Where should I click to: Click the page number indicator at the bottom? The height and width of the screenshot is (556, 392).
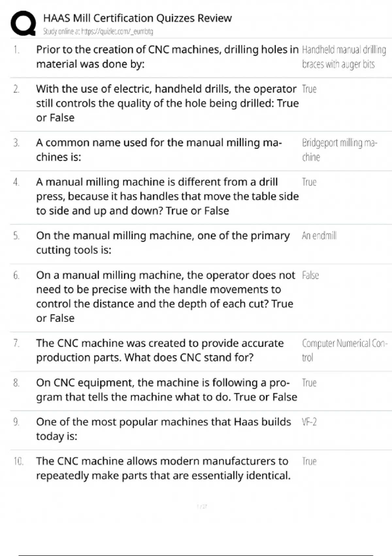click(x=202, y=507)
